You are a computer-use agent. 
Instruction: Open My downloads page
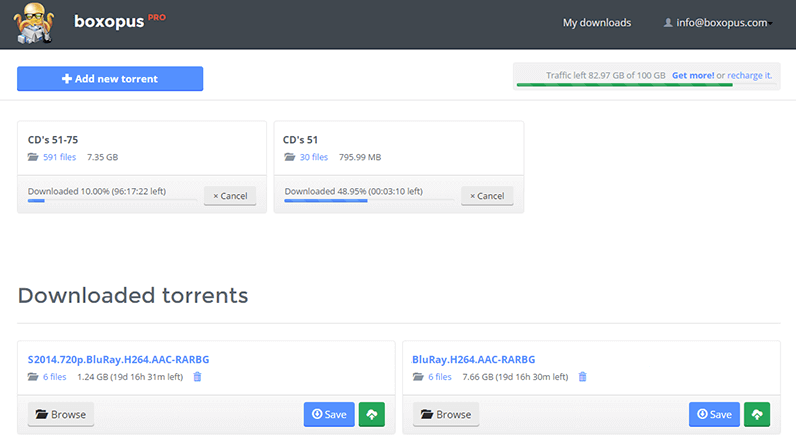pyautogui.click(x=596, y=23)
